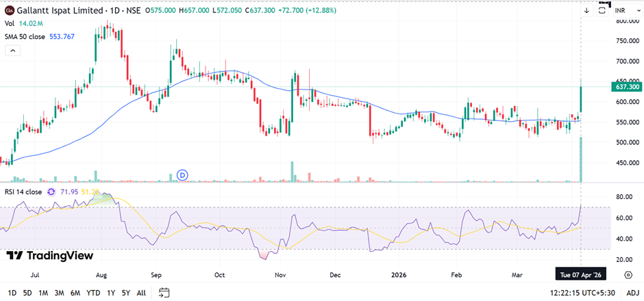This screenshot has height=301, width=644.
Task: Click the RSI 14 close indicator label
Action: pos(24,192)
